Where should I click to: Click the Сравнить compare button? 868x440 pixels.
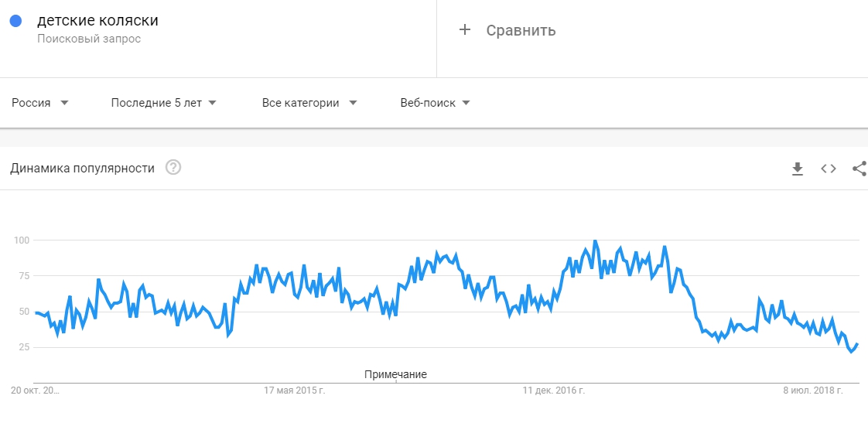coord(521,30)
